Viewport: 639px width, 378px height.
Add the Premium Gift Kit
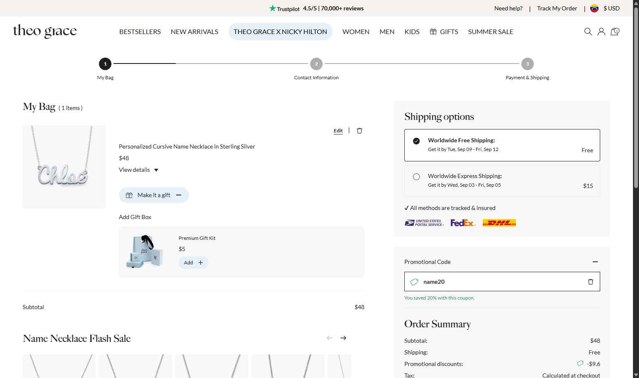193,263
